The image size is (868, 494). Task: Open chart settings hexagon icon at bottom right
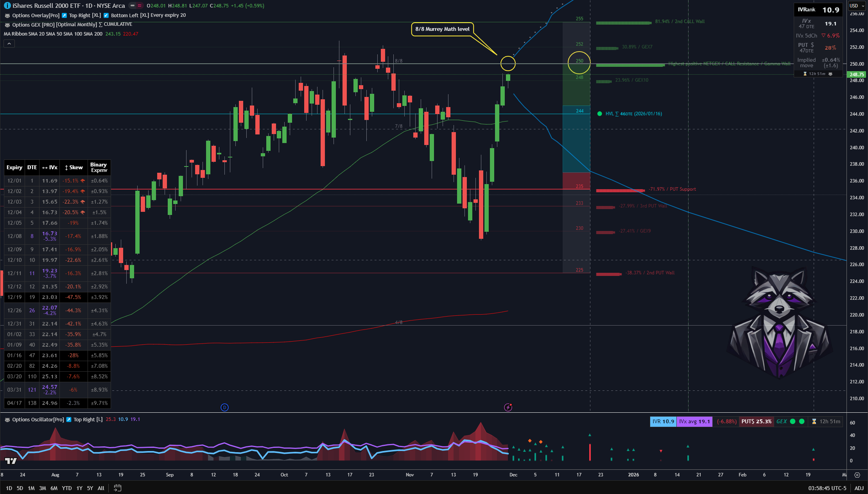click(x=857, y=475)
